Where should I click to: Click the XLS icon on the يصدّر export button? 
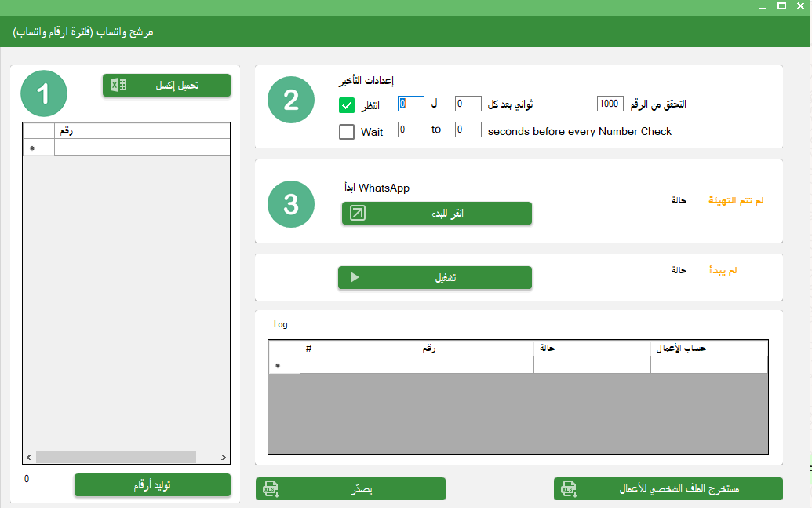pos(271,489)
